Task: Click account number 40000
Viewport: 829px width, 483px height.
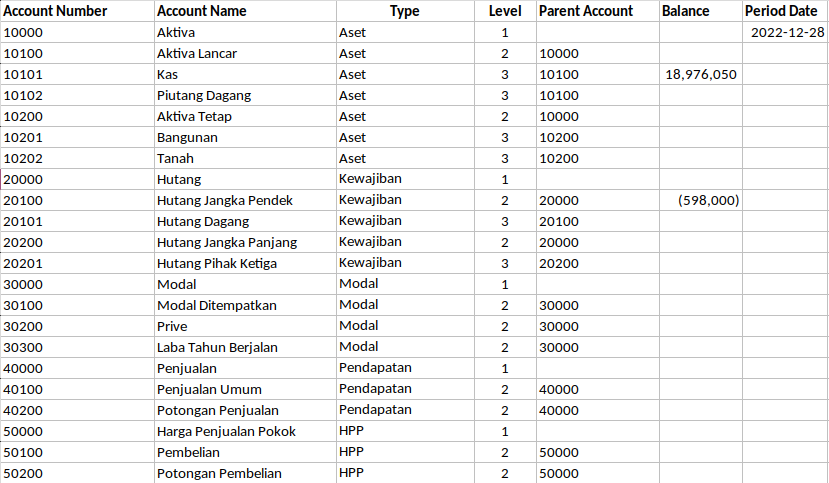Action: pyautogui.click(x=77, y=368)
